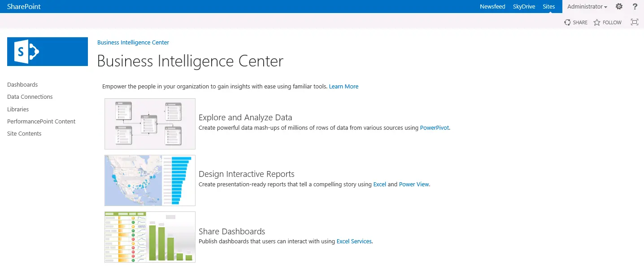Open PerformancePoint Content link
Image resolution: width=644 pixels, height=268 pixels.
[41, 121]
